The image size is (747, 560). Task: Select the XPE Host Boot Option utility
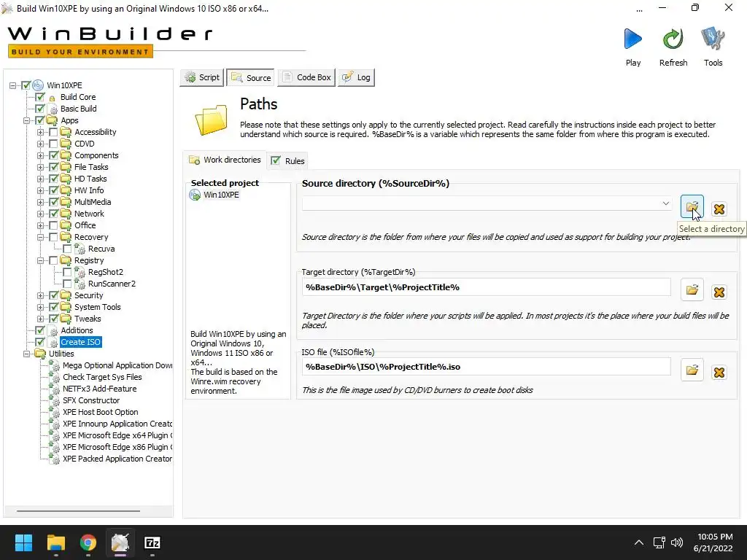(101, 412)
